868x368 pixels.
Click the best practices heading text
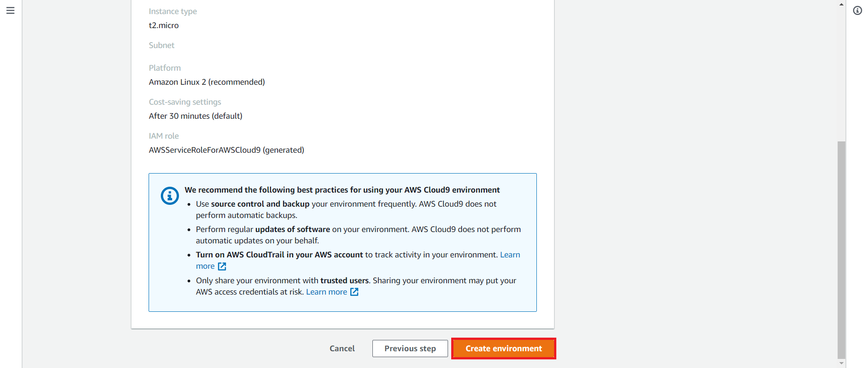342,190
